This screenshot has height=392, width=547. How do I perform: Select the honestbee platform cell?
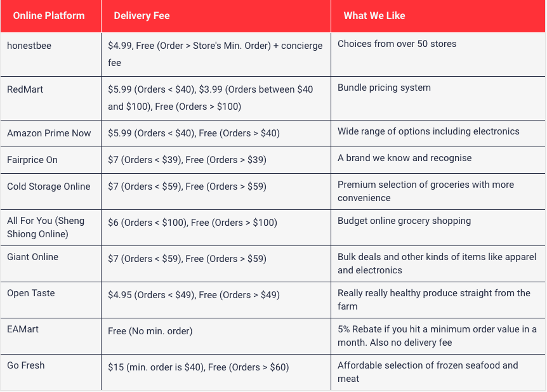pyautogui.click(x=29, y=44)
